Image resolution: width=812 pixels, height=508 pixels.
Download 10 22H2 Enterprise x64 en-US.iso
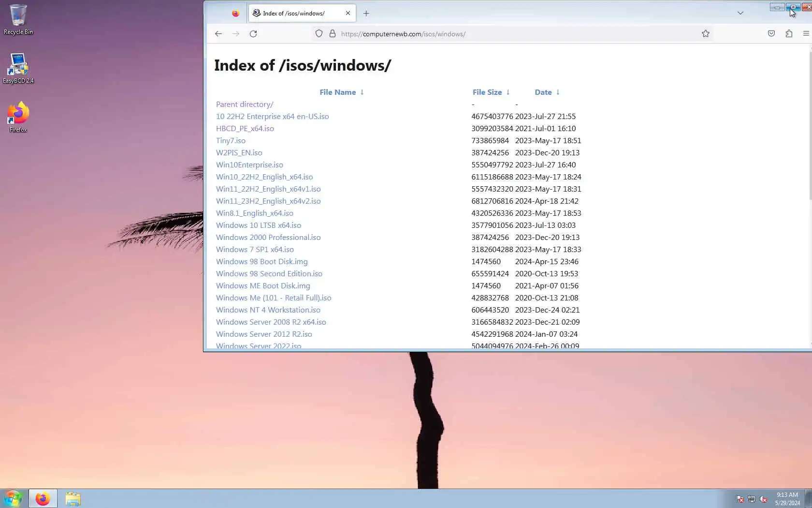(x=273, y=117)
